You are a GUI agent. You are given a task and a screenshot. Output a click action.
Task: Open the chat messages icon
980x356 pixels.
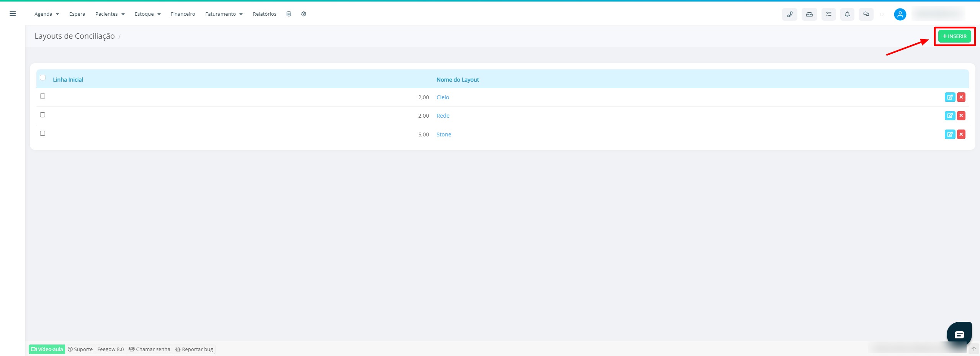pos(866,15)
